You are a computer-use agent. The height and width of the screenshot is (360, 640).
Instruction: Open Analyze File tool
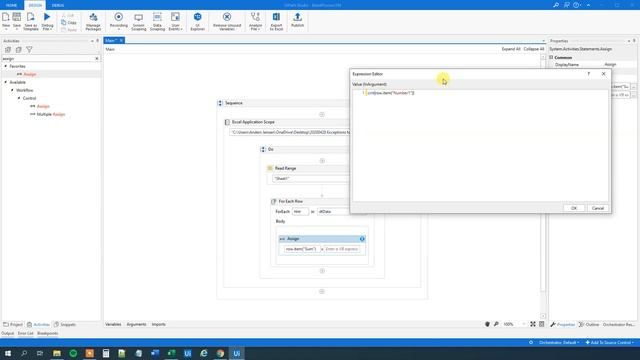[x=256, y=21]
